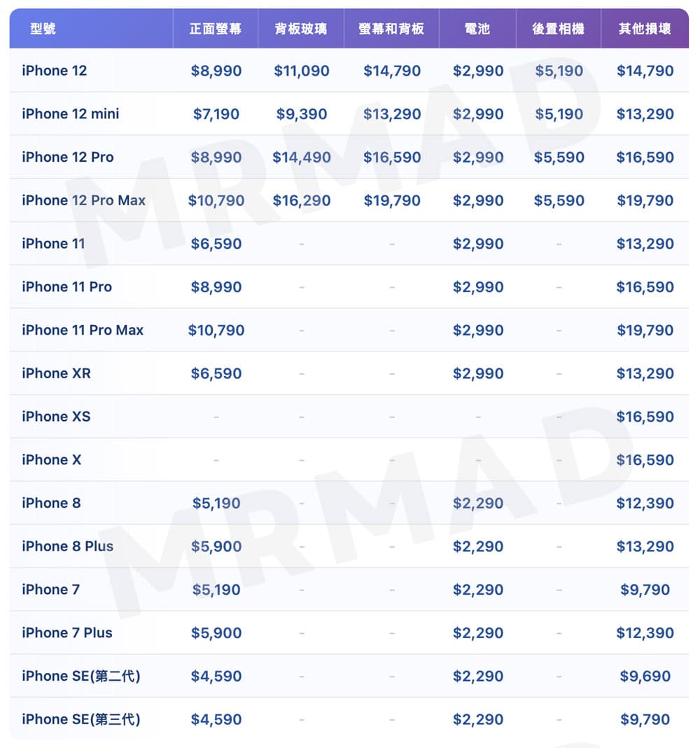Click the $9,690 other damage price
700x748 pixels.
pyautogui.click(x=645, y=677)
